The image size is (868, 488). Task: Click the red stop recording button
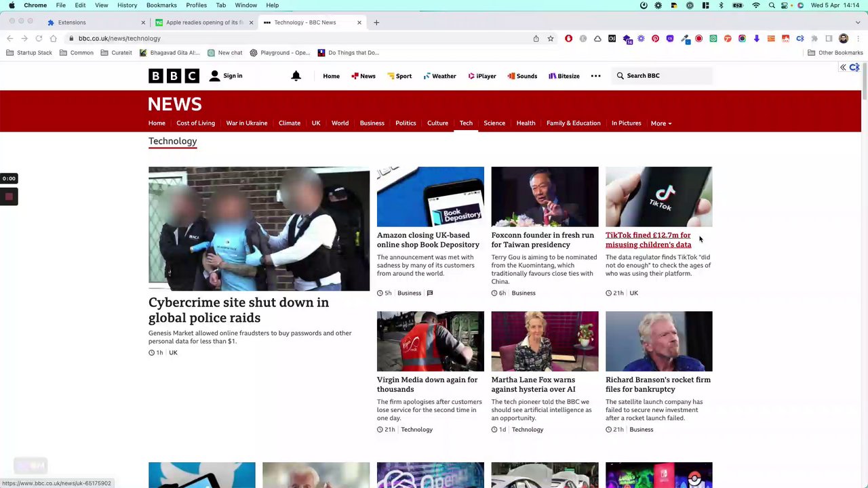pyautogui.click(x=9, y=197)
